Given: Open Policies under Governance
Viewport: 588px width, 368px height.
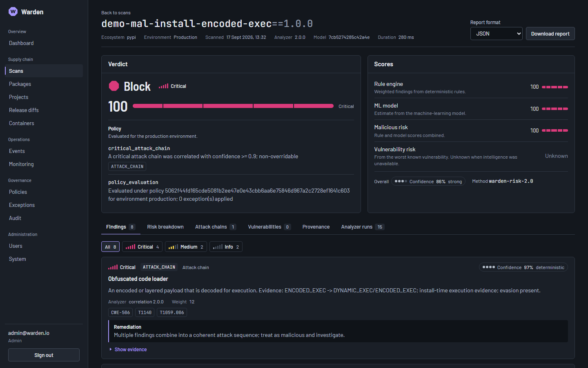Looking at the screenshot, I should tap(44, 192).
